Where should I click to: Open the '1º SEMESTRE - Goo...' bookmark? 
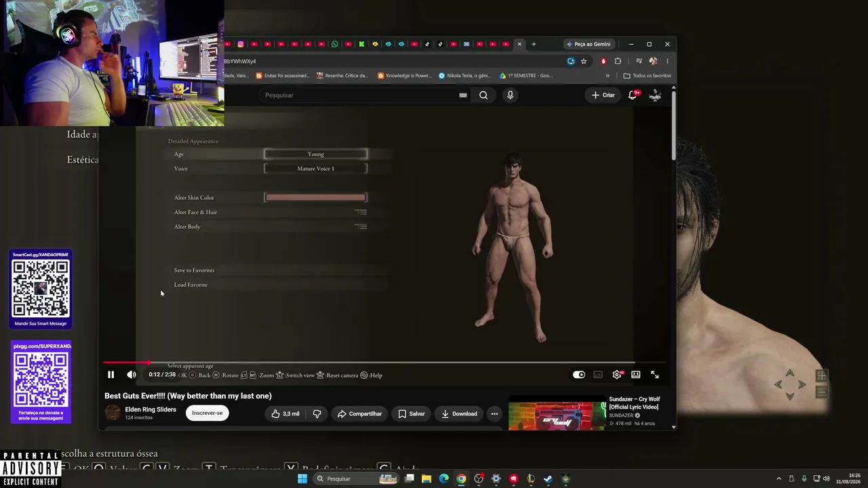(x=526, y=76)
